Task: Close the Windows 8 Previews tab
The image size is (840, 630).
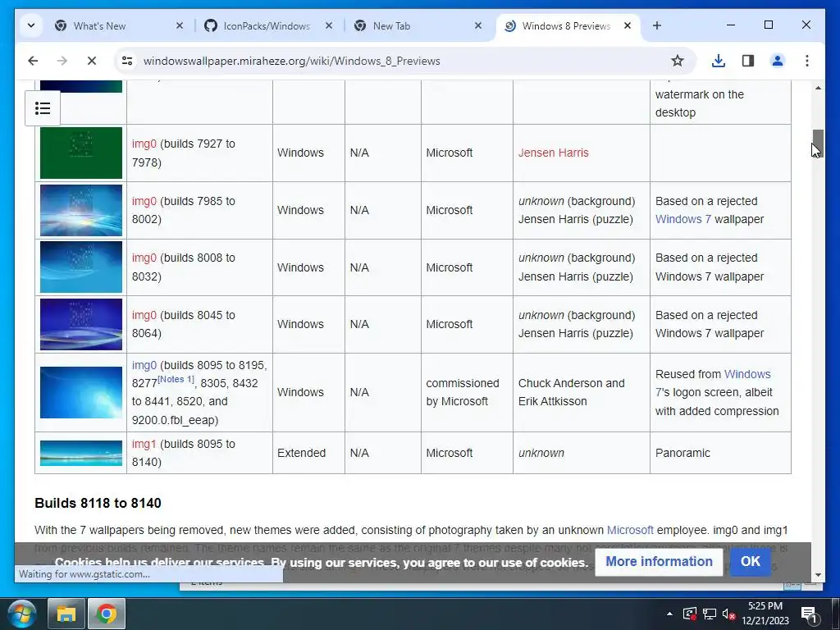Action: pos(628,25)
